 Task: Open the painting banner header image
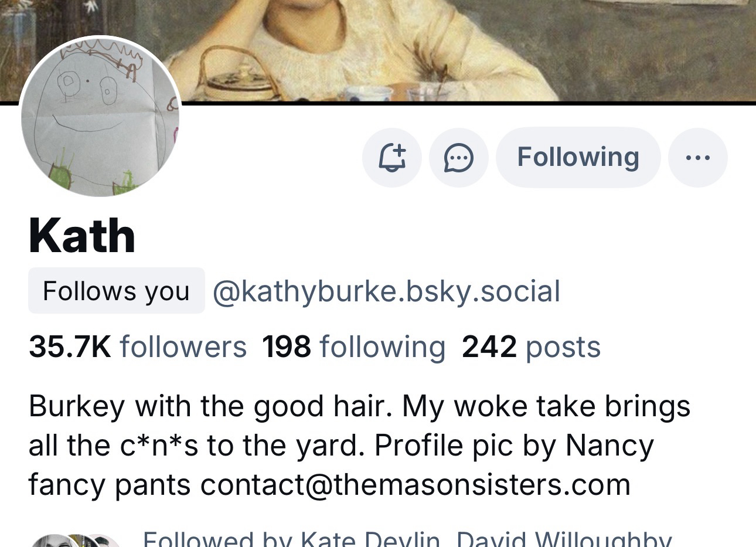pyautogui.click(x=378, y=50)
